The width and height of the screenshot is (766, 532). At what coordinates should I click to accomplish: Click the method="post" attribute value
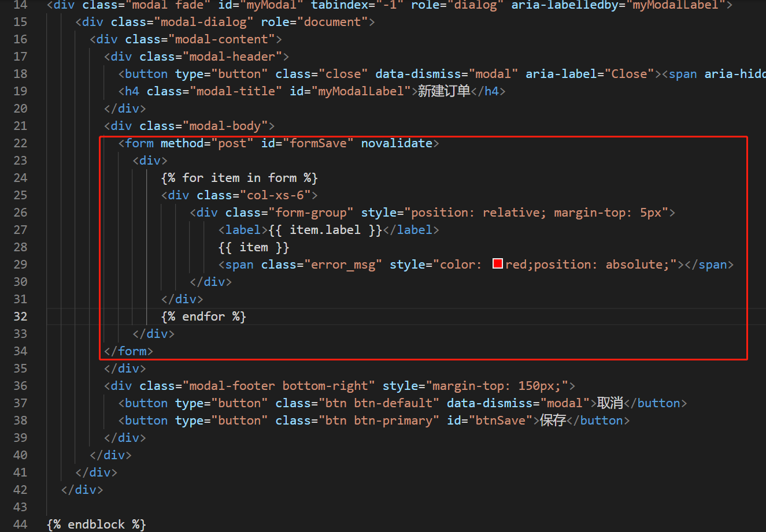pyautogui.click(x=232, y=143)
